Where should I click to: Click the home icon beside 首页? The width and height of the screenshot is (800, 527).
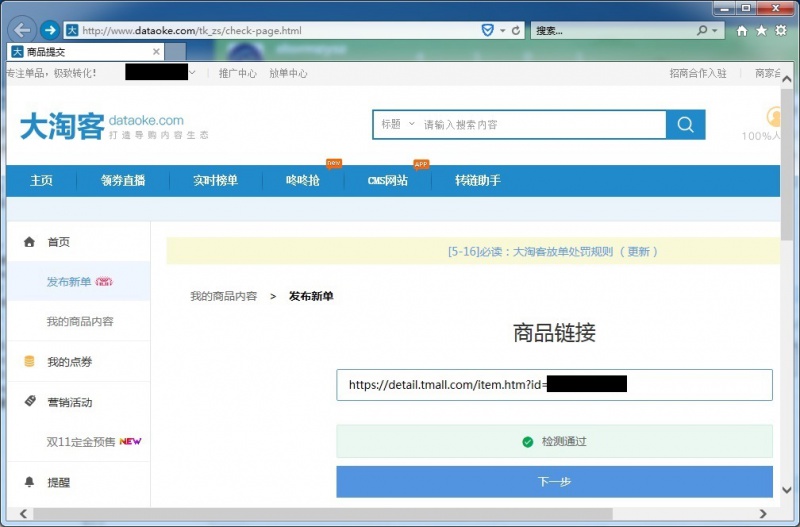click(x=29, y=242)
